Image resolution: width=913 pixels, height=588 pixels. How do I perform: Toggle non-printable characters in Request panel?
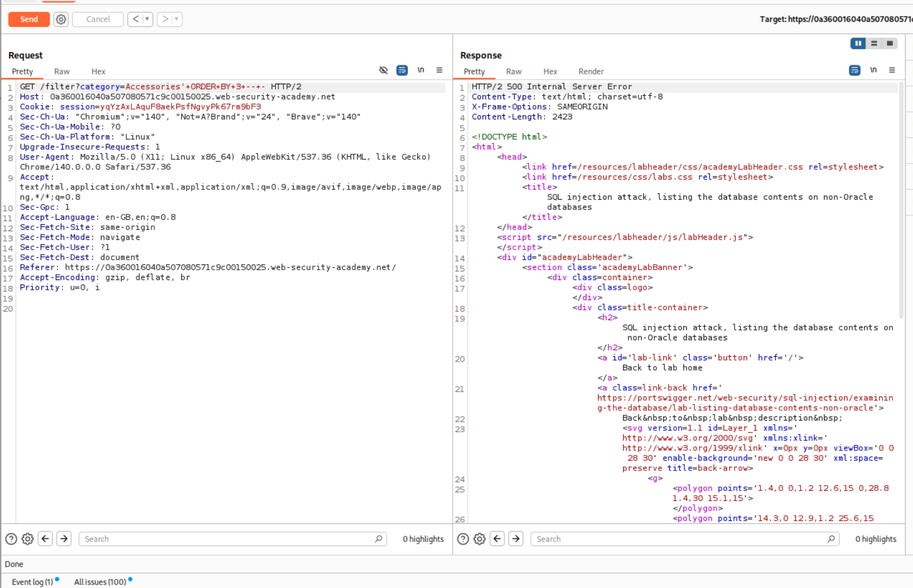point(421,70)
